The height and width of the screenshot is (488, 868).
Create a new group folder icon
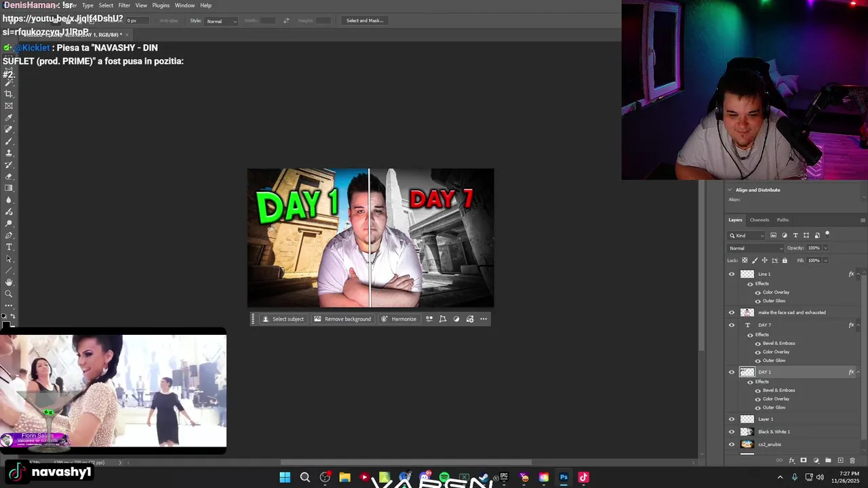[828, 460]
